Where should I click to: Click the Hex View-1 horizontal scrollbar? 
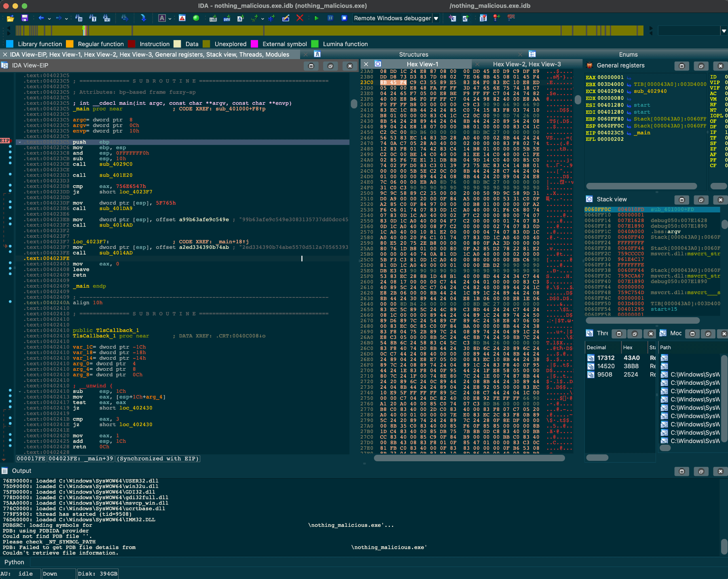tap(469, 458)
